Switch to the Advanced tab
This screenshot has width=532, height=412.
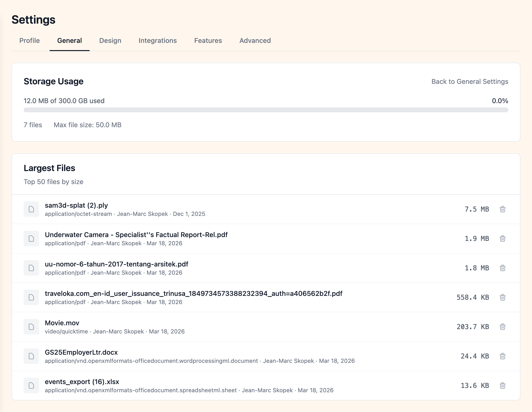(255, 40)
